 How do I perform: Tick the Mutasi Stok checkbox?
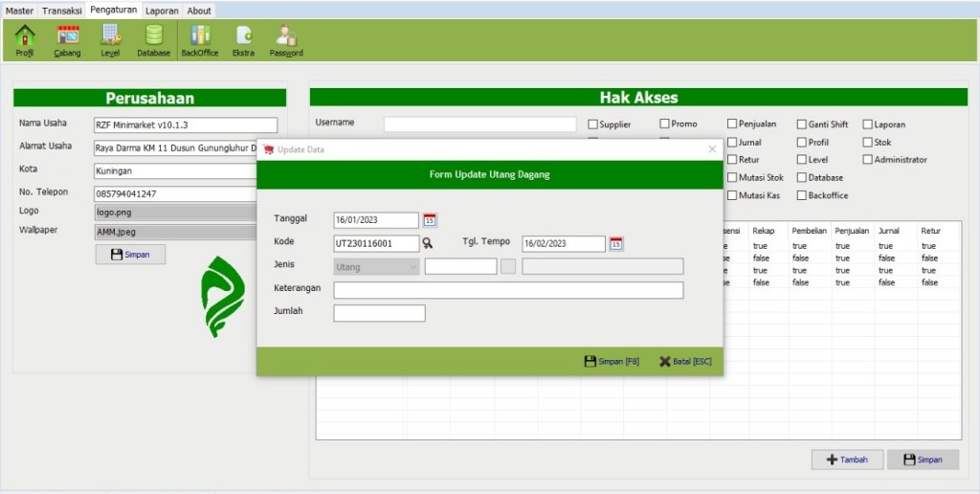[x=732, y=177]
